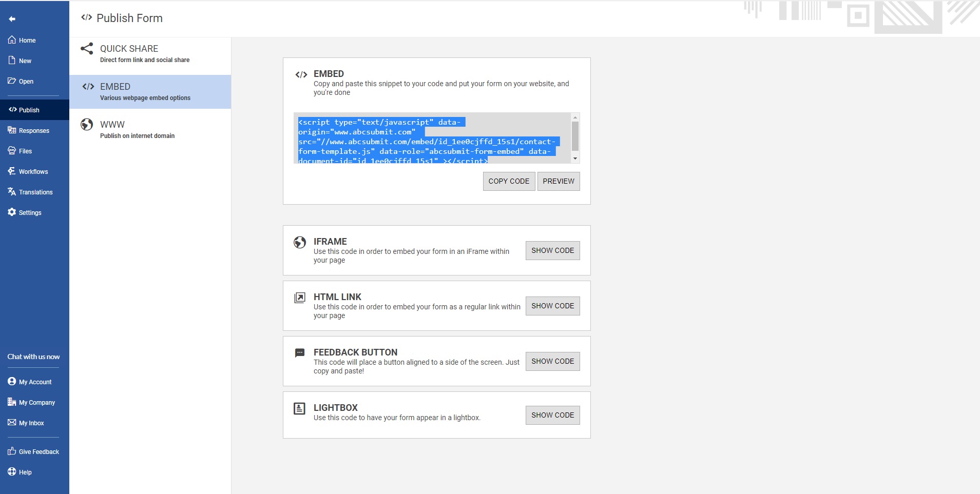Open Files from the sidebar icon
The image size is (980, 494).
point(12,150)
